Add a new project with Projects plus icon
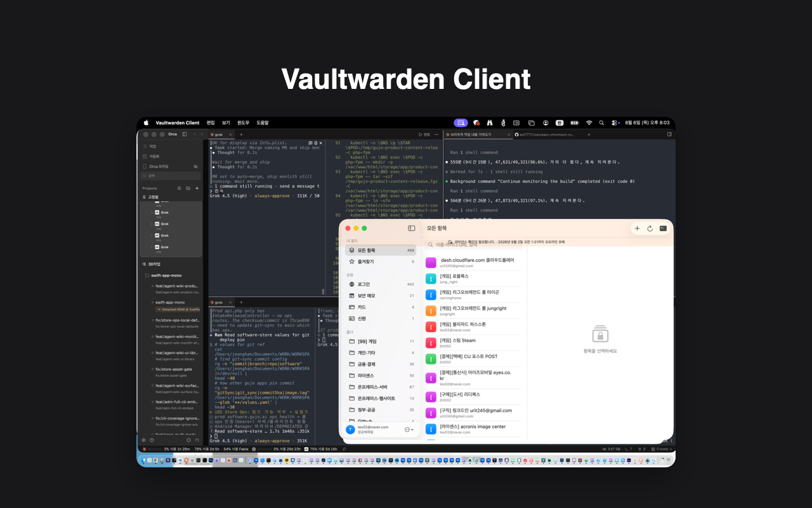 point(197,189)
